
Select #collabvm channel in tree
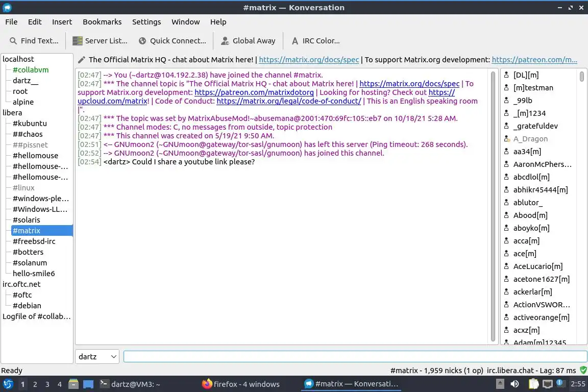click(x=31, y=70)
